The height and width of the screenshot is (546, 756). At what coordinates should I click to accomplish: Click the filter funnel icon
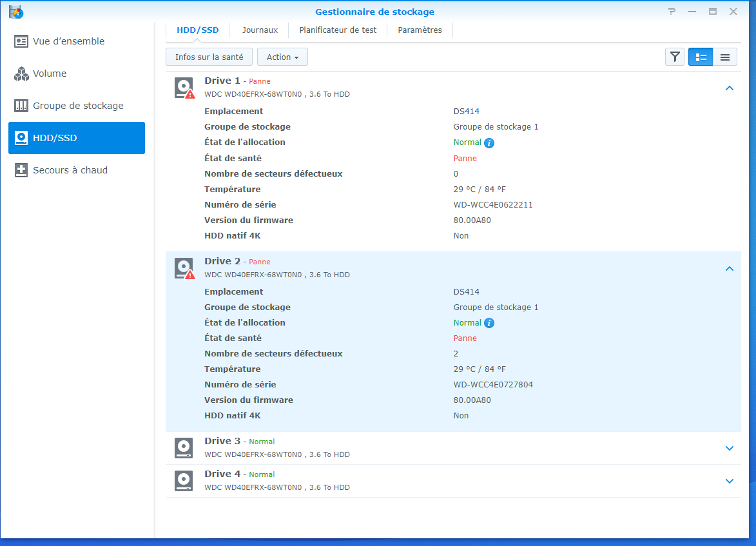tap(675, 57)
